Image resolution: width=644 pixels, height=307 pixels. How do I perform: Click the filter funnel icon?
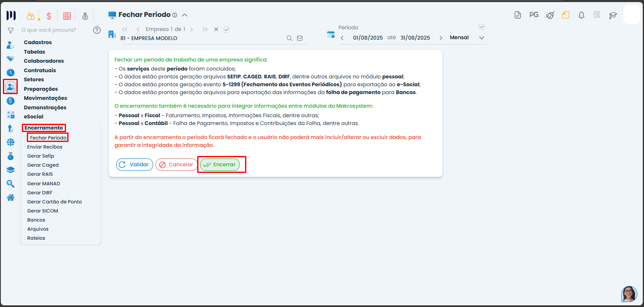point(11,30)
